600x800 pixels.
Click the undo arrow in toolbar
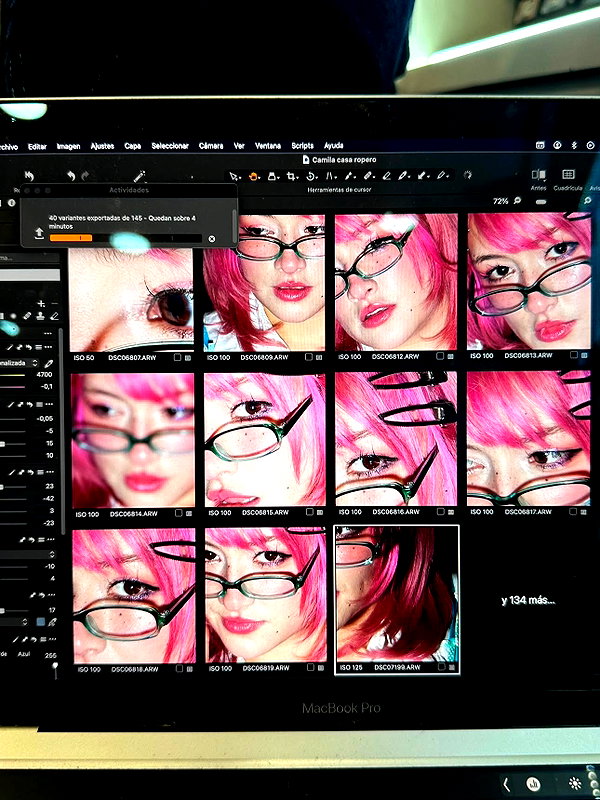(x=71, y=176)
